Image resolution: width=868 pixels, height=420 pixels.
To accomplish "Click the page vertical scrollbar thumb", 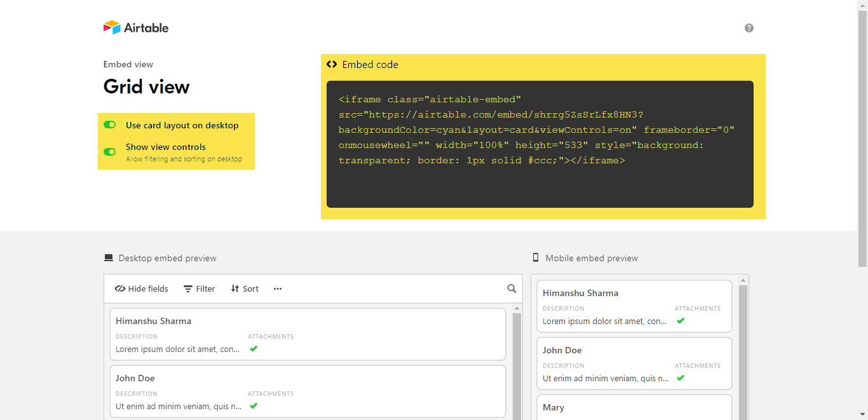I will [x=863, y=138].
